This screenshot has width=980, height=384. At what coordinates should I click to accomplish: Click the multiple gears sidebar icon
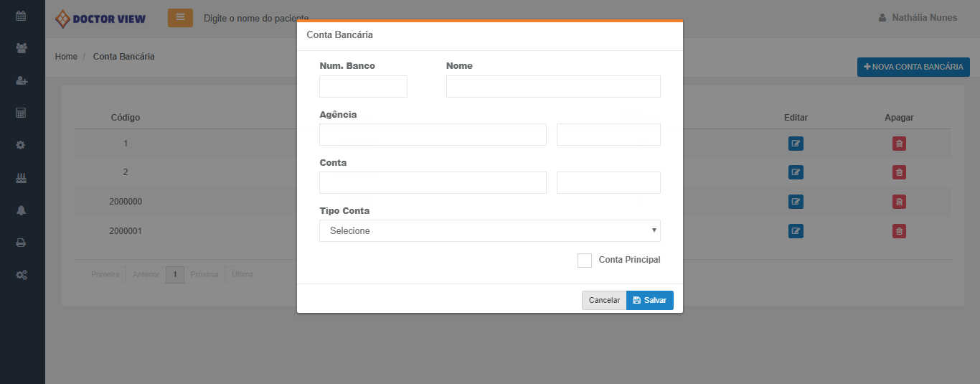click(x=22, y=275)
